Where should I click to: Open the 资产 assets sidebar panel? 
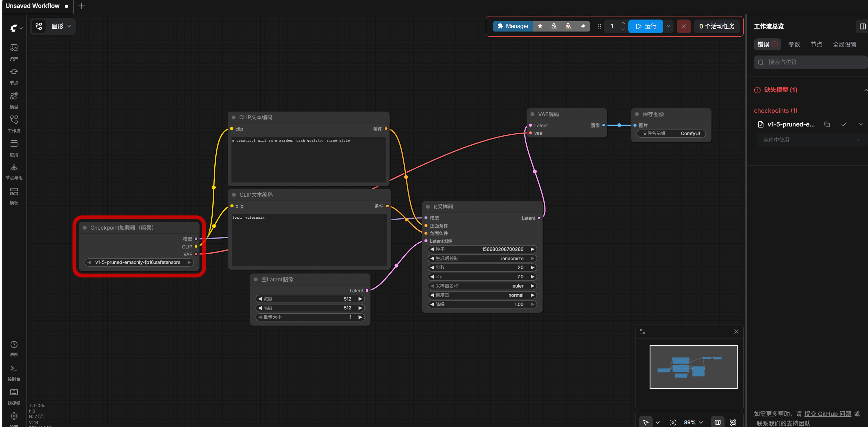click(14, 52)
